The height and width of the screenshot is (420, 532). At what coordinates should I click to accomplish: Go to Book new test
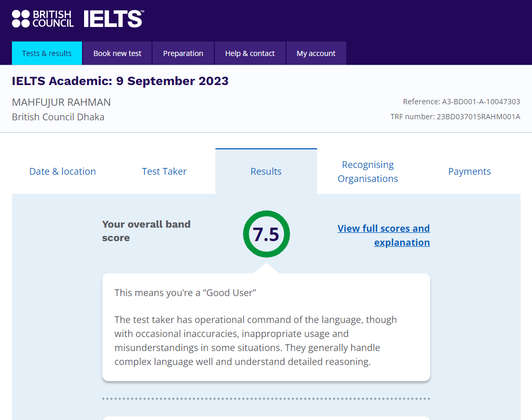(117, 53)
